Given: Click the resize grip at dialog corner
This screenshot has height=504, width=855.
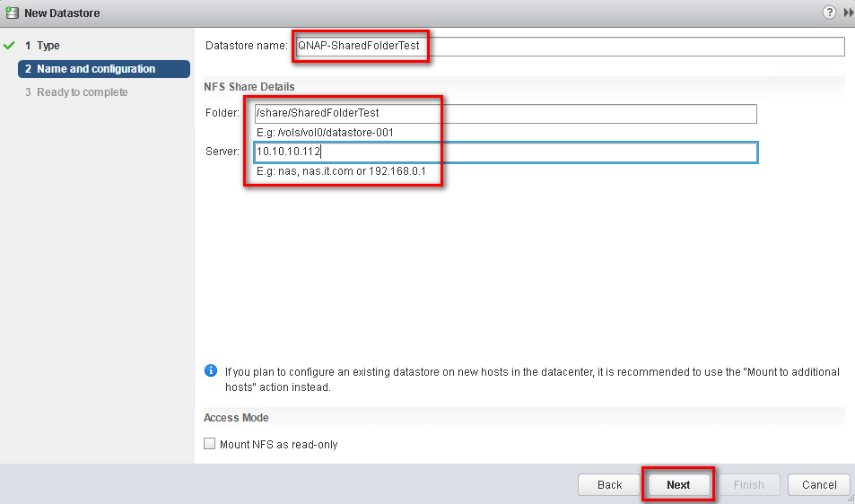Looking at the screenshot, I should coord(851,500).
